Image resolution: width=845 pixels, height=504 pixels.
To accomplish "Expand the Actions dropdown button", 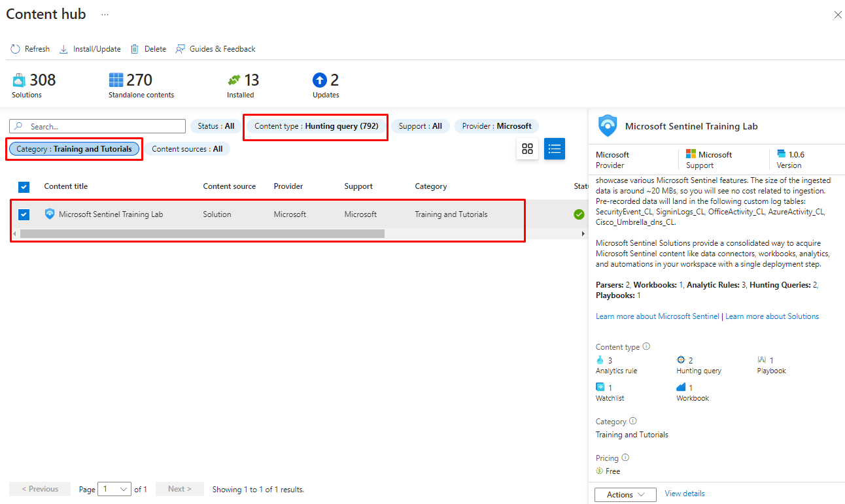I will [625, 495].
